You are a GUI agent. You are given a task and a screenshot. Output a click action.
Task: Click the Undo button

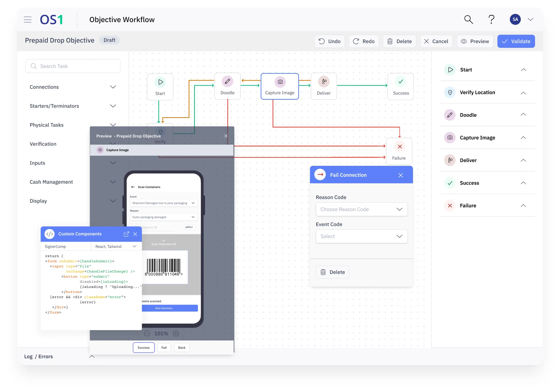(x=329, y=41)
